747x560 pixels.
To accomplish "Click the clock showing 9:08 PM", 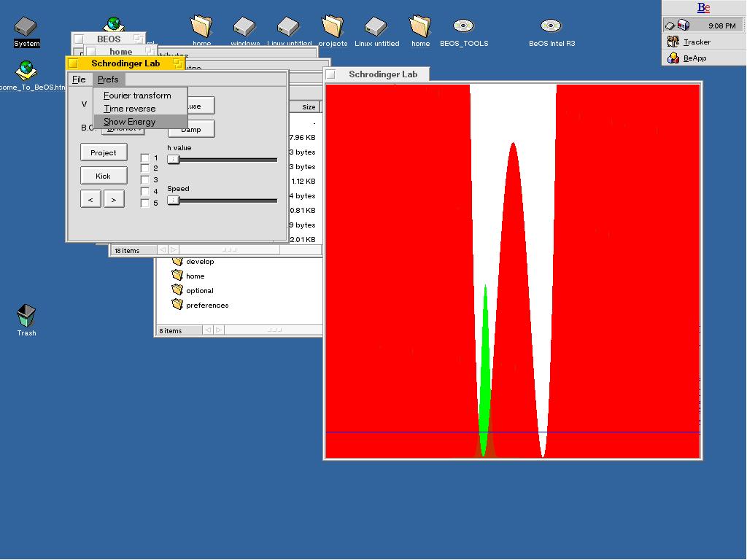I will (721, 26).
